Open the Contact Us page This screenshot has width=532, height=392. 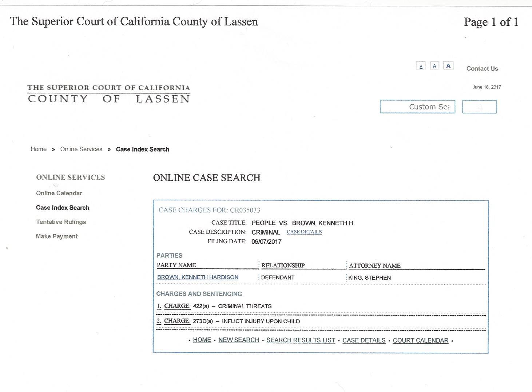(482, 69)
